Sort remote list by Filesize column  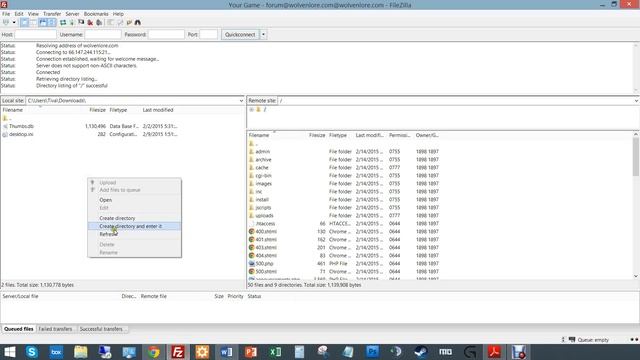pos(317,135)
